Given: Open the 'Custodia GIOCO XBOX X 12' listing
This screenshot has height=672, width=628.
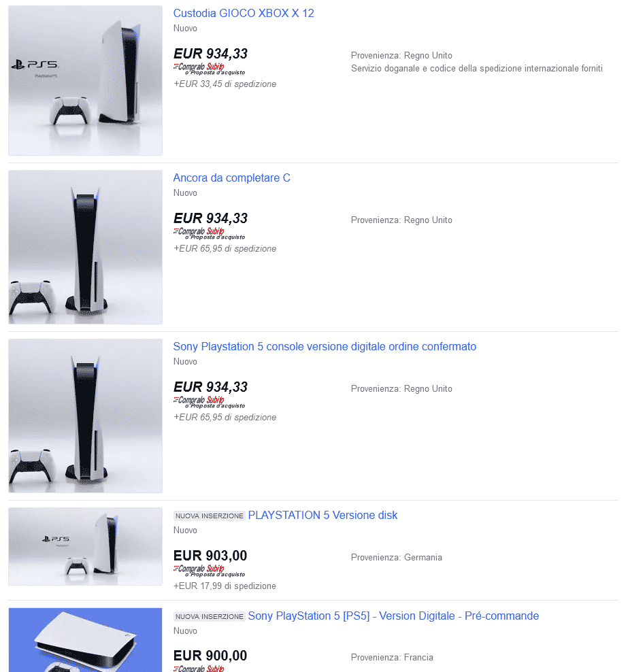Looking at the screenshot, I should point(244,14).
